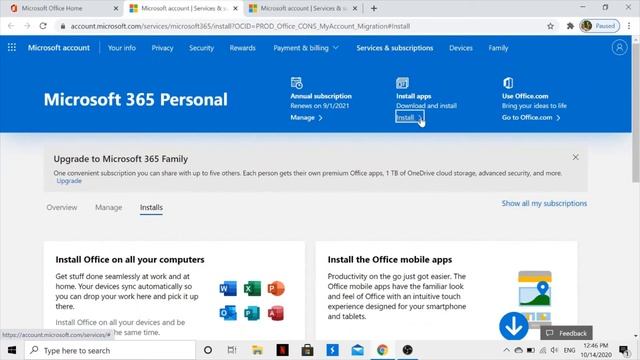Viewport: 640px width, 360px height.
Task: Open the Chrome three-dot menu
Action: click(x=629, y=26)
